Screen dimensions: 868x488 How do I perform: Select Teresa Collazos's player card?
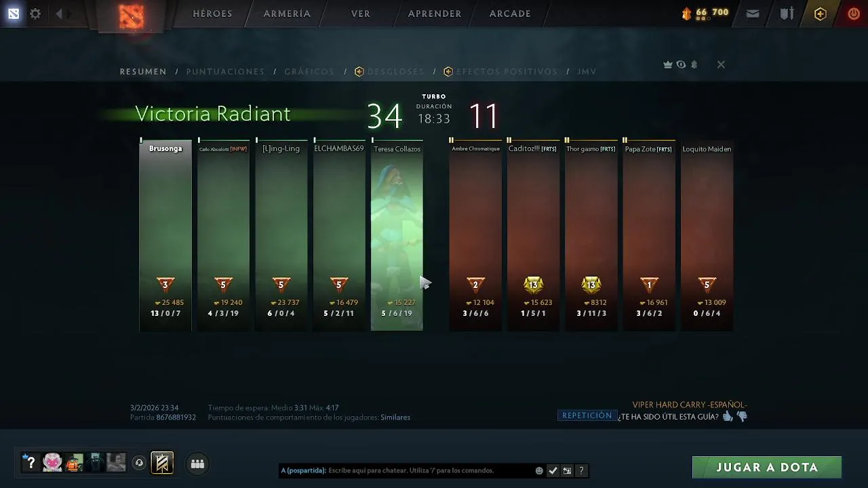[397, 235]
